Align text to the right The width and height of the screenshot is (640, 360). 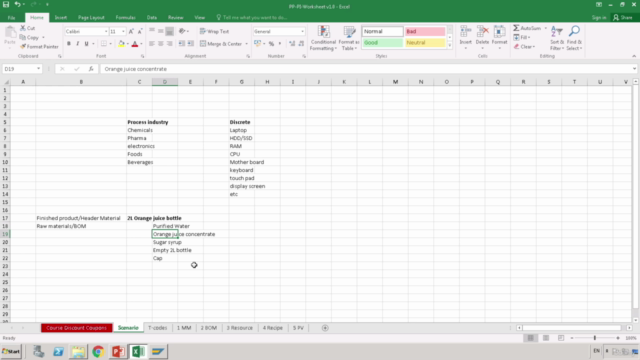pos(169,44)
